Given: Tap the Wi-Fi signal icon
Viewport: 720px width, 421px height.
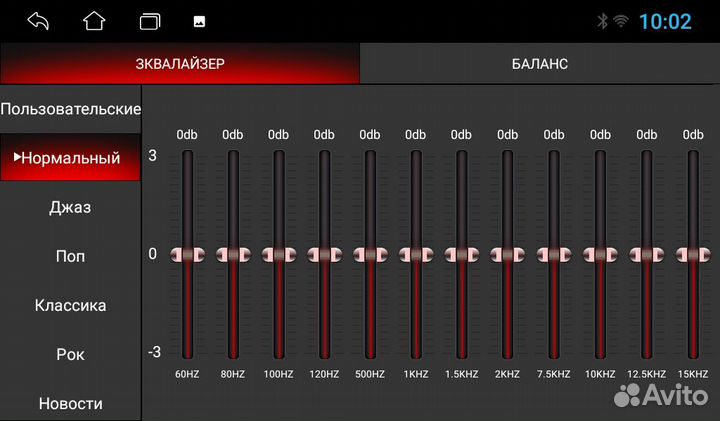Looking at the screenshot, I should (620, 21).
